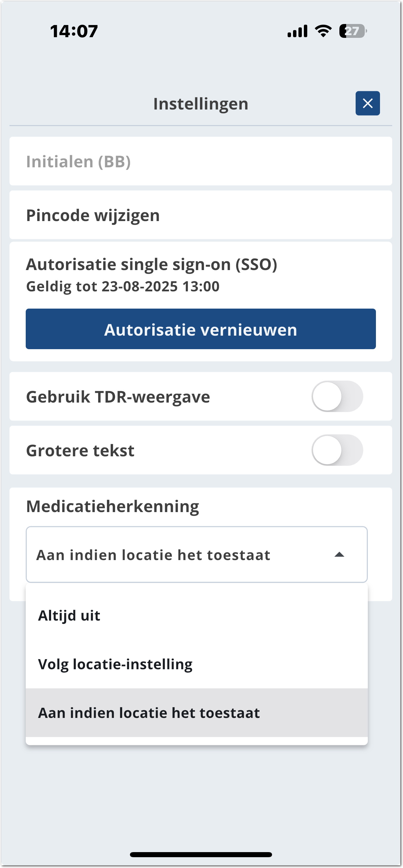
Task: Tap the 'Geldig tot 23-08-2025 13:00' text
Action: [123, 287]
